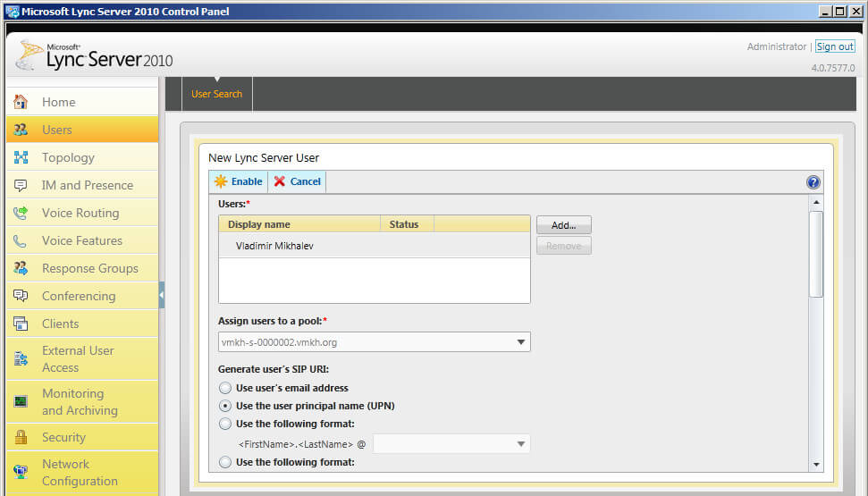Open Voice Features section
This screenshot has height=496, width=868.
[x=82, y=240]
